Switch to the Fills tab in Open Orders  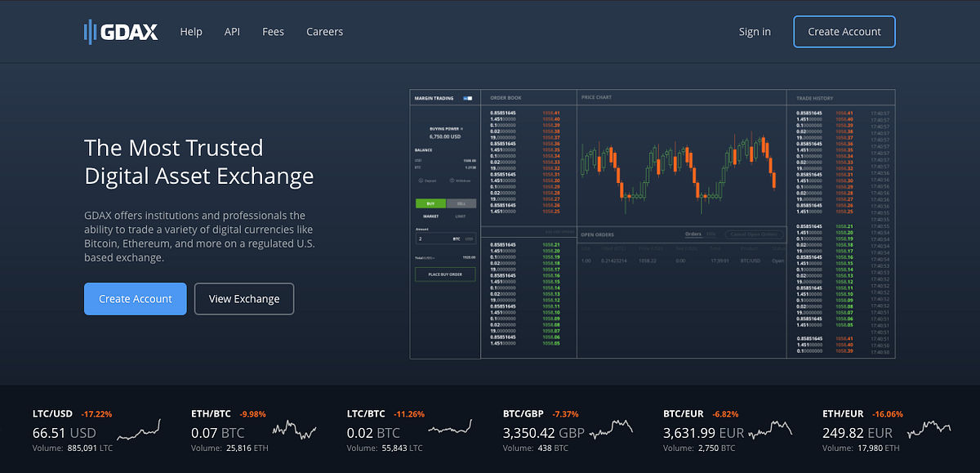coord(710,234)
